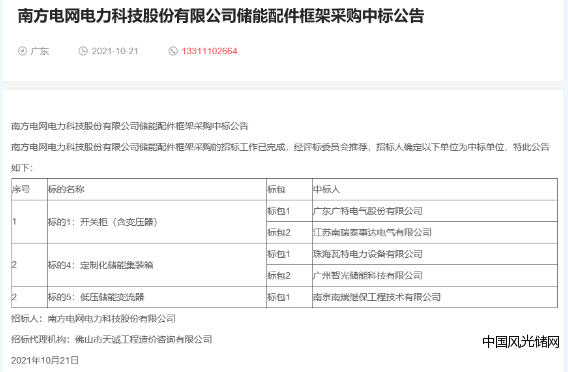Click the location pin icon beside 广东
The width and height of the screenshot is (568, 372).
point(22,51)
